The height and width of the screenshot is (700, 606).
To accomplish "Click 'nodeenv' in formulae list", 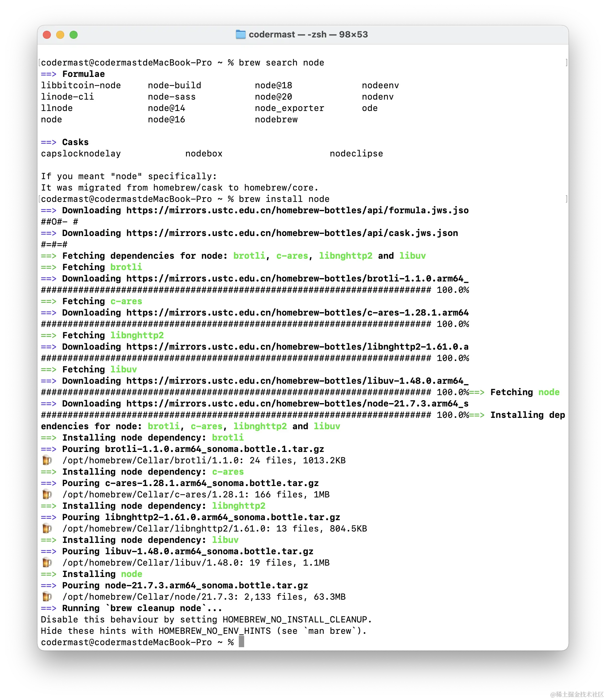I will [381, 86].
